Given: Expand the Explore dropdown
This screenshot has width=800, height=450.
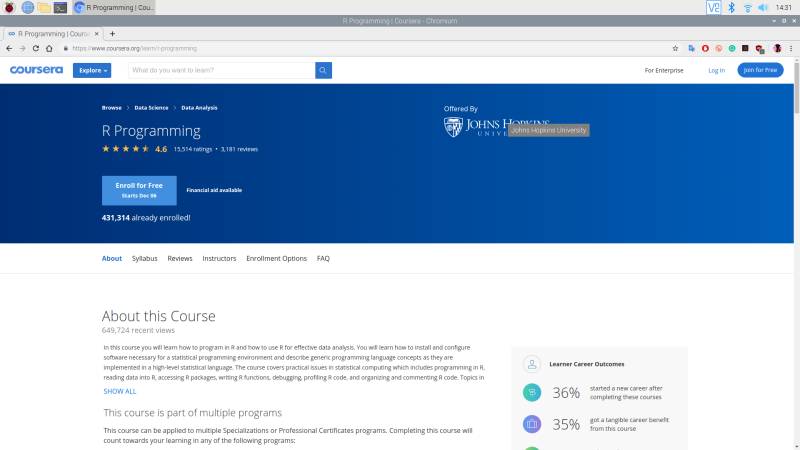Looking at the screenshot, I should pos(92,70).
